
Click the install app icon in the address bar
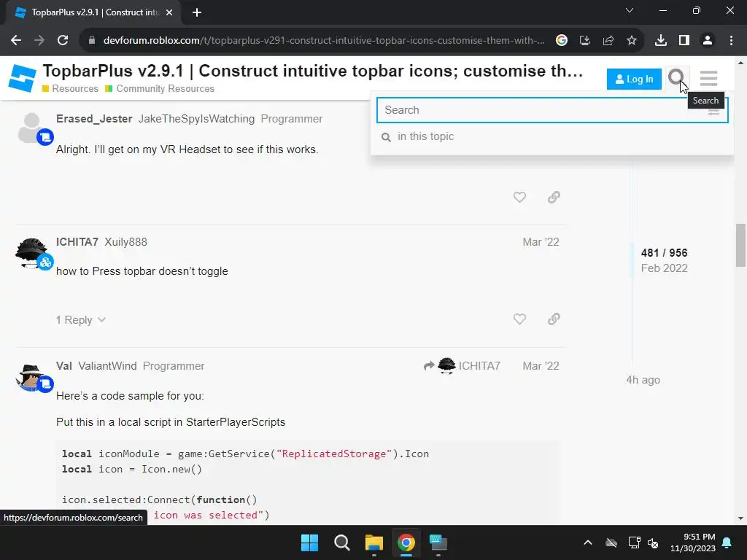(585, 41)
